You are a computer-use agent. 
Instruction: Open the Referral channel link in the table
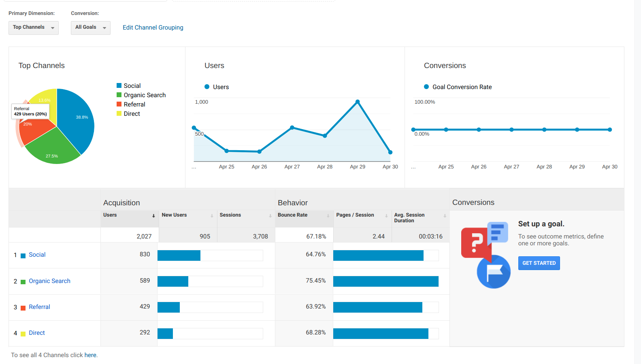pyautogui.click(x=40, y=307)
